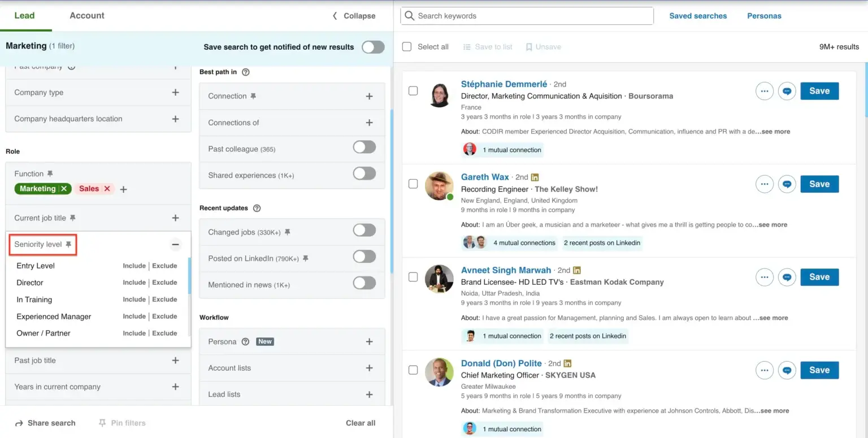Open more options for Gareth Wax
Image resolution: width=868 pixels, height=438 pixels.
764,184
